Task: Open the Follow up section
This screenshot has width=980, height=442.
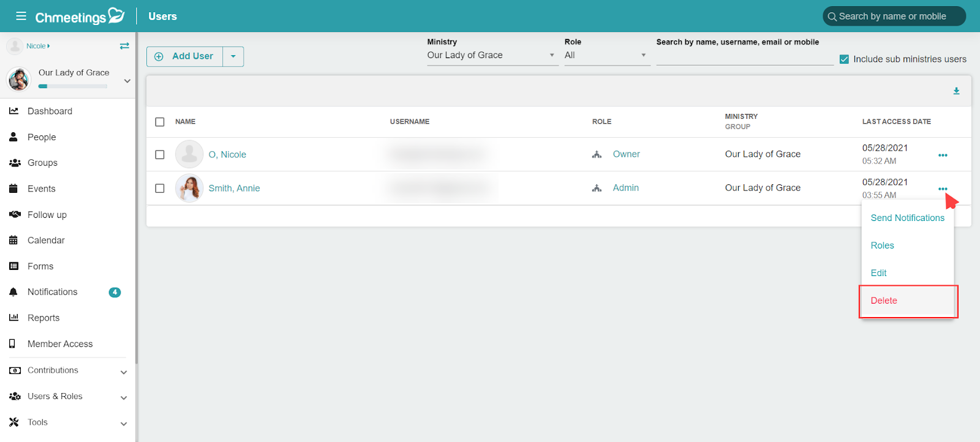Action: point(47,215)
